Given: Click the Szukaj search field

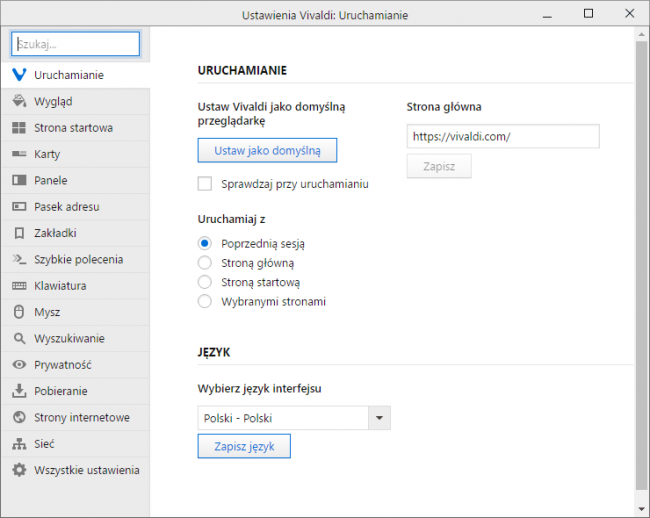Looking at the screenshot, I should pos(75,44).
